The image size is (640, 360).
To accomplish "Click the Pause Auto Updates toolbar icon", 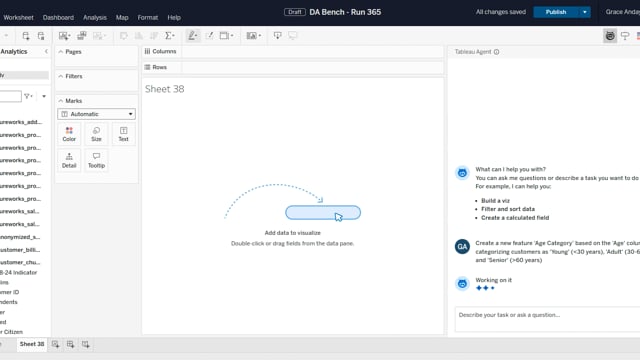I will (x=41, y=36).
